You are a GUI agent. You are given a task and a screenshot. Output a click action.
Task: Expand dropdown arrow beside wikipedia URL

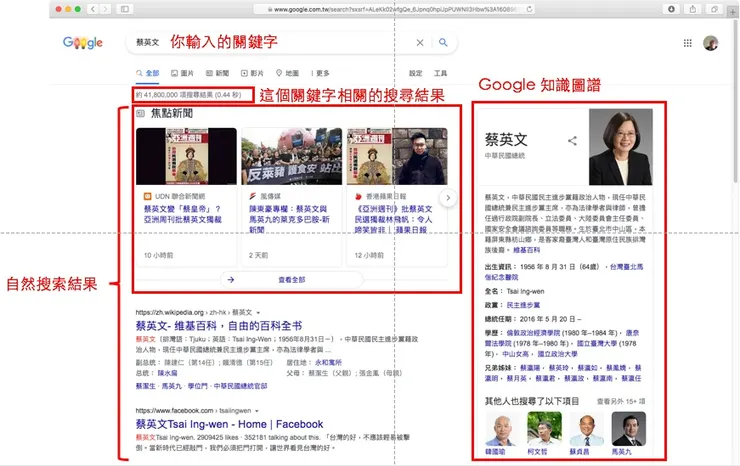point(258,313)
